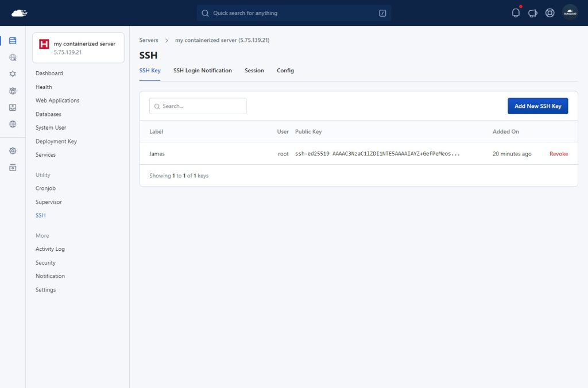Revoke the James SSH key
Screen dimensions: 588x388
coord(559,154)
